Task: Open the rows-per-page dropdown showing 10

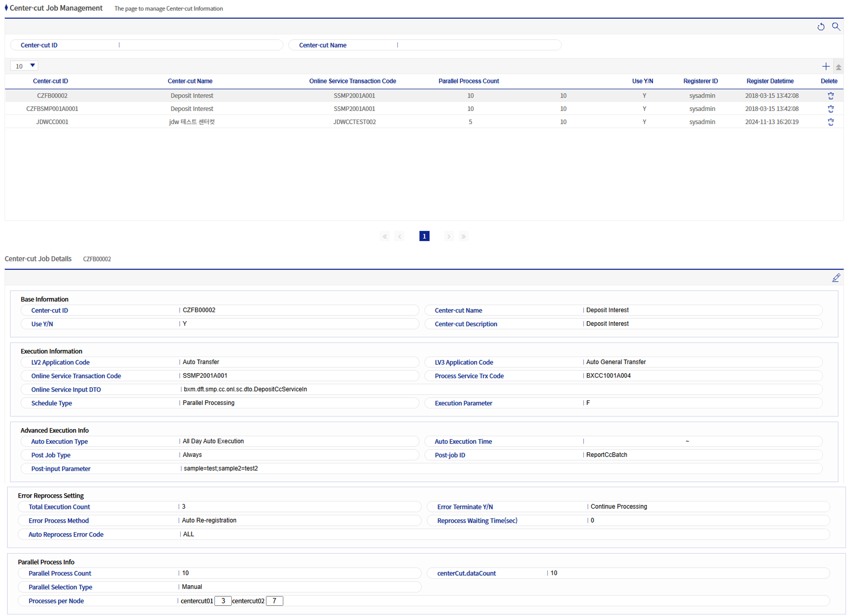Action: point(24,66)
